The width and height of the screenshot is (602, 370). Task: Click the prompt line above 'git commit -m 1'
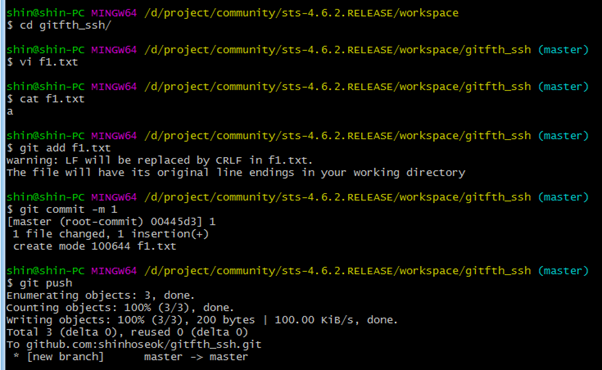298,197
